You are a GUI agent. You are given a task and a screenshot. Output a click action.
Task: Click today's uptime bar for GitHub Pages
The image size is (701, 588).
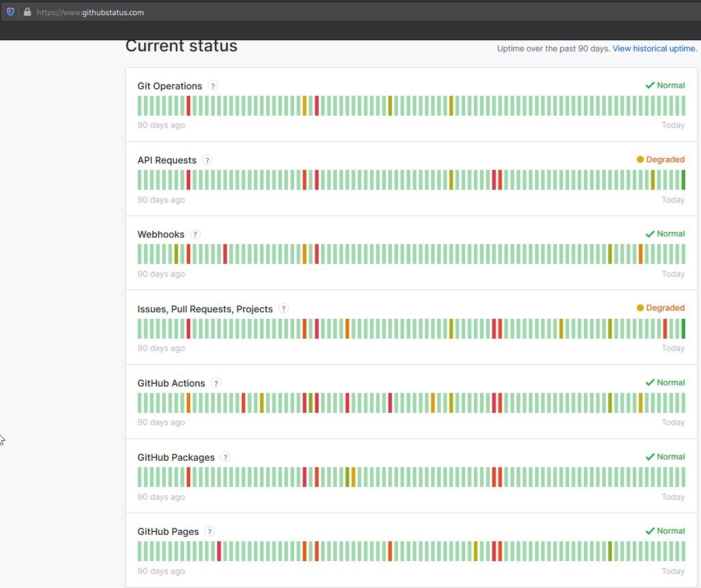(x=683, y=551)
